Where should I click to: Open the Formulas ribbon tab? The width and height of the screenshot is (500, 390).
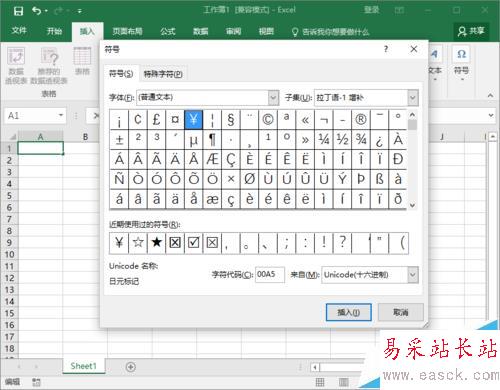(x=168, y=31)
